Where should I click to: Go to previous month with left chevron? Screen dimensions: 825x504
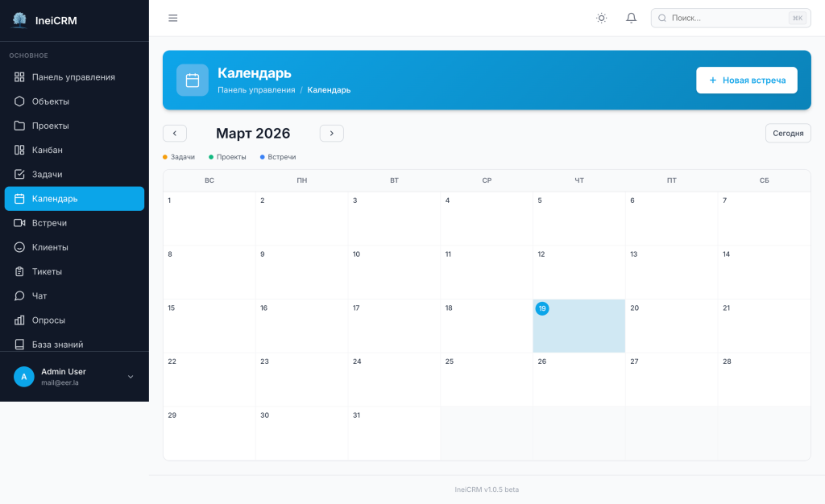tap(175, 133)
